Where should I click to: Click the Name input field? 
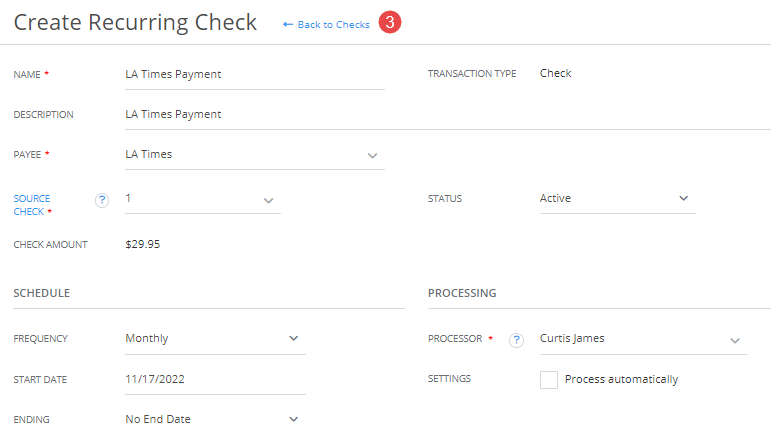(255, 75)
